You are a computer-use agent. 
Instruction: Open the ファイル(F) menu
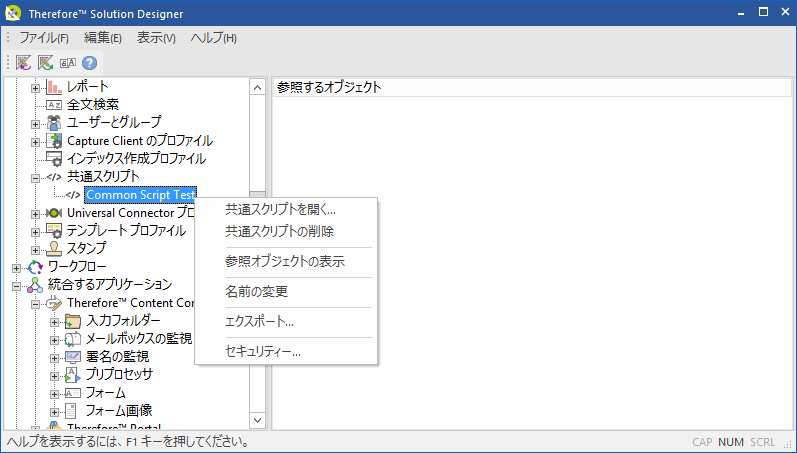click(44, 38)
